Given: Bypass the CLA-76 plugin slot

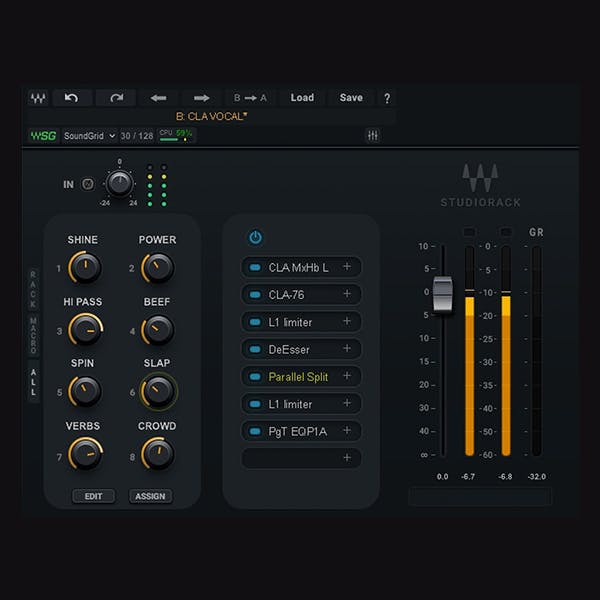Looking at the screenshot, I should pos(254,295).
